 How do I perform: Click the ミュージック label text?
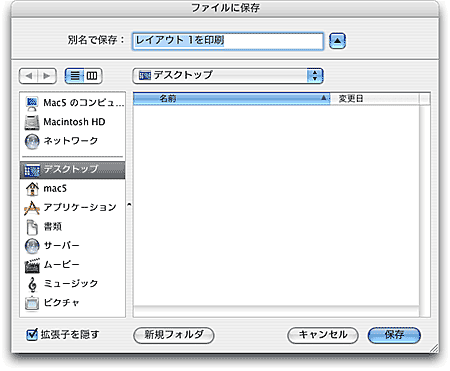coord(71,283)
